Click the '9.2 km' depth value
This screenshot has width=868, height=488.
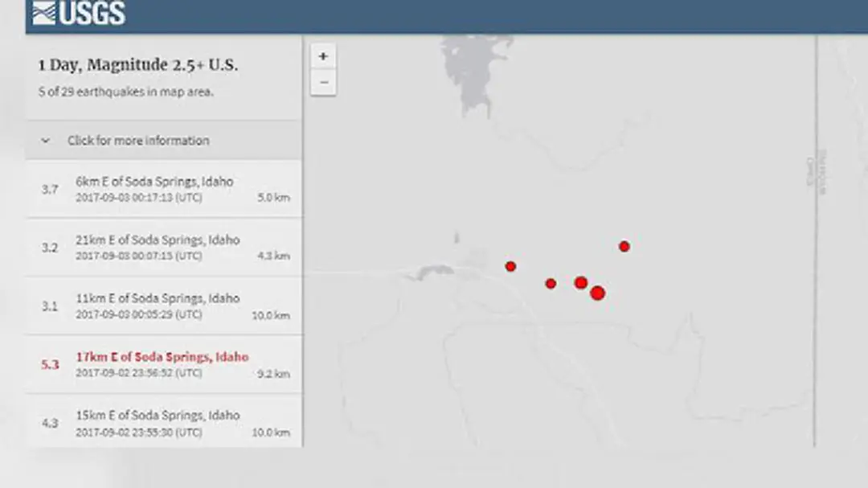[273, 374]
